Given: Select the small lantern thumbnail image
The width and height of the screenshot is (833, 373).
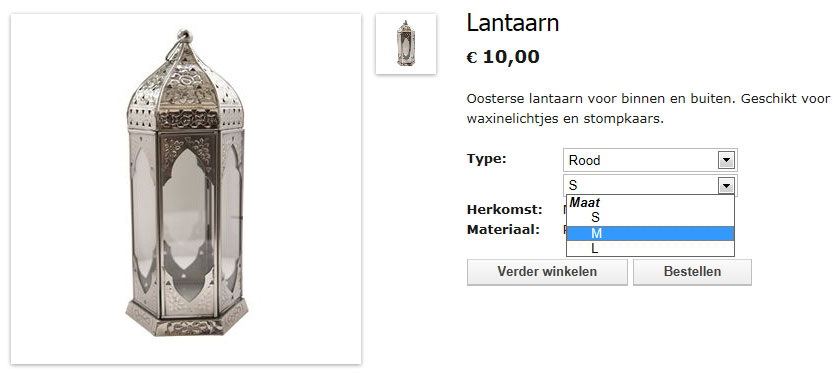Looking at the screenshot, I should (x=406, y=44).
